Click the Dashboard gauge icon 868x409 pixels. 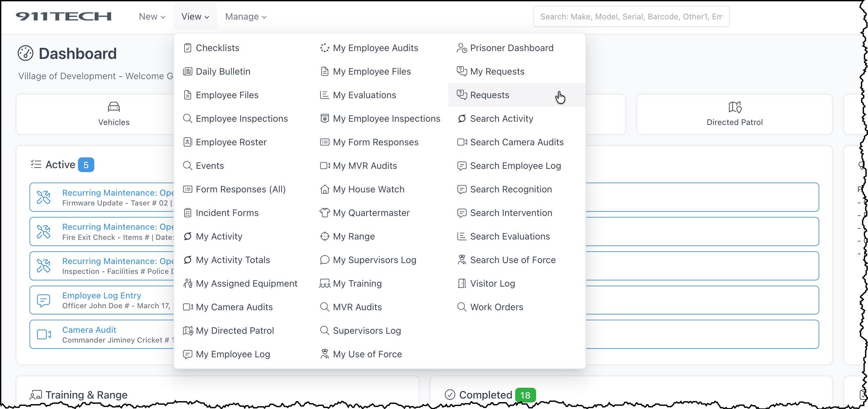click(26, 53)
